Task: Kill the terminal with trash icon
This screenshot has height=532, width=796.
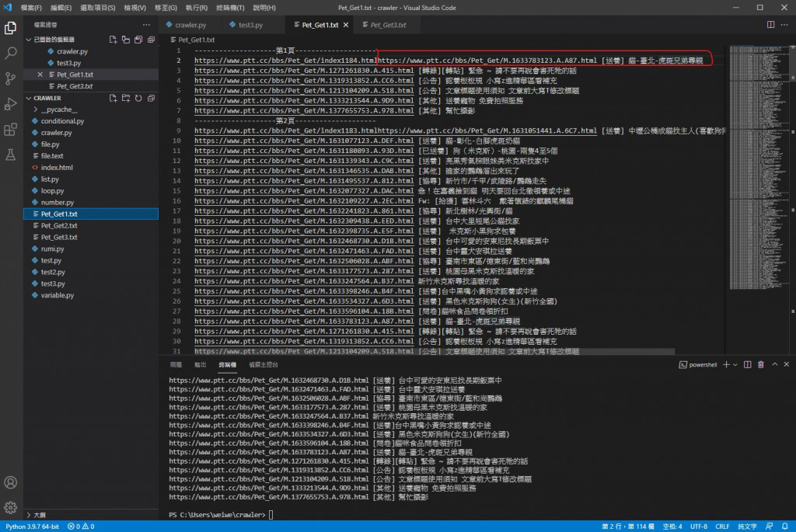Action: tap(760, 364)
